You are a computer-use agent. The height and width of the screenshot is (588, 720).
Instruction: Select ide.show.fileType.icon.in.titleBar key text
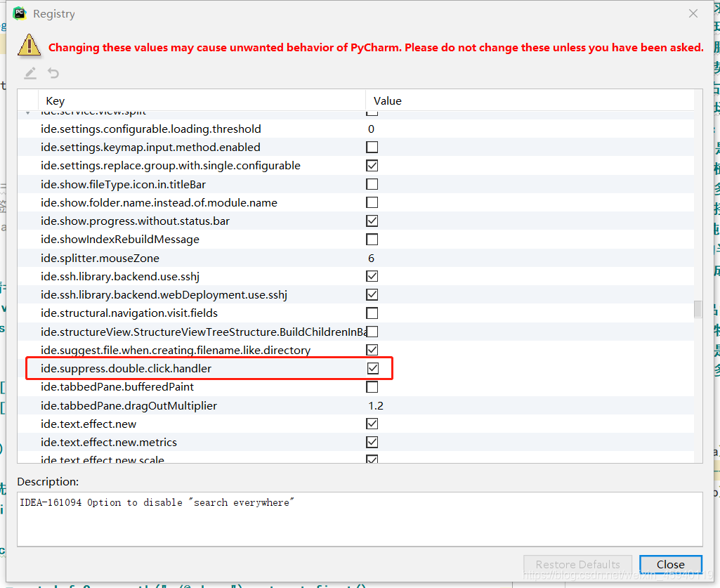point(123,184)
